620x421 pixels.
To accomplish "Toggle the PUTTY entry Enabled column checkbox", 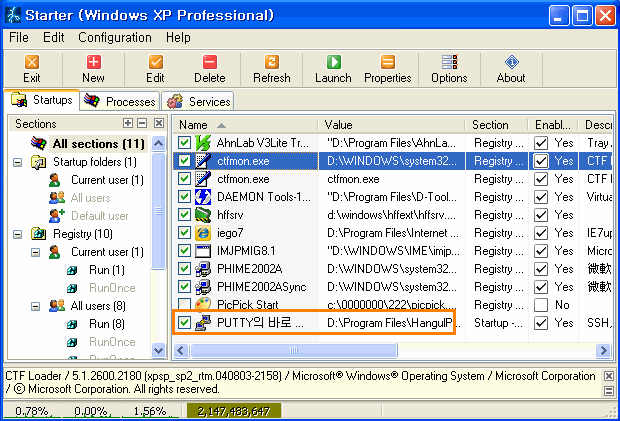I will click(x=541, y=323).
